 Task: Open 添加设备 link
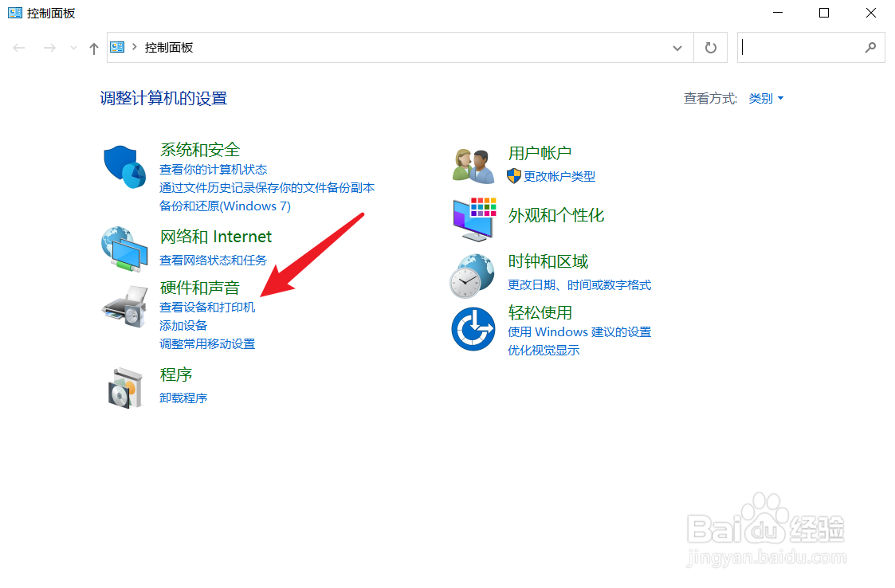(x=183, y=325)
